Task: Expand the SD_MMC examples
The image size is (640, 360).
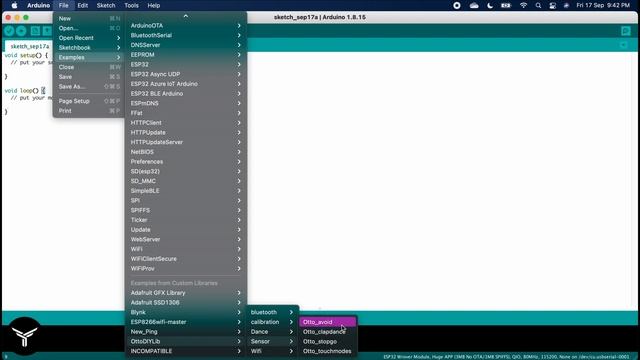Action: pos(186,181)
